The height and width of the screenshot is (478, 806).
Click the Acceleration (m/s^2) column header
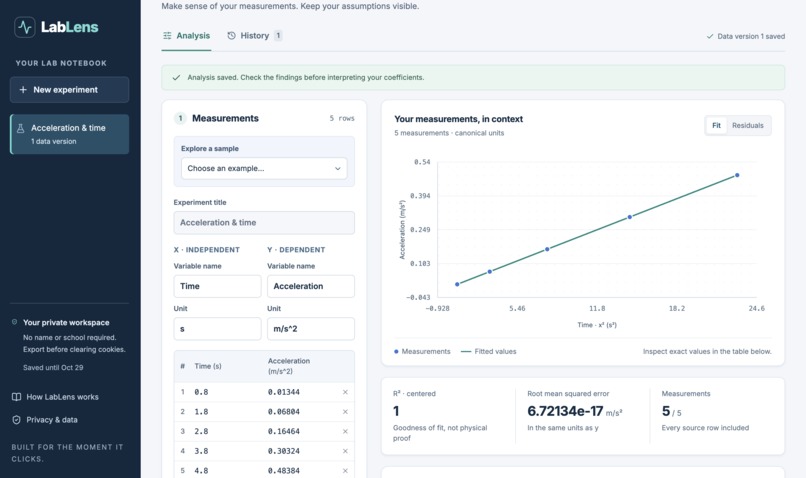pyautogui.click(x=289, y=366)
